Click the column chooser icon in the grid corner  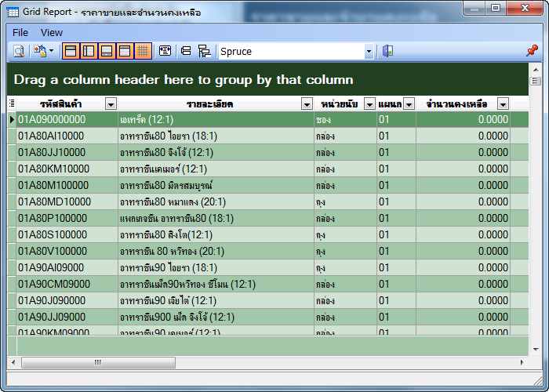coord(12,103)
